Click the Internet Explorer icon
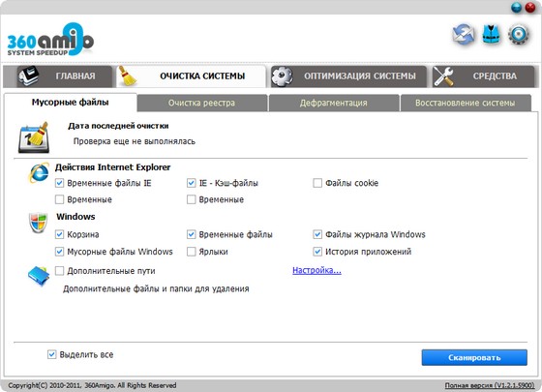This screenshot has height=392, width=542. point(38,172)
